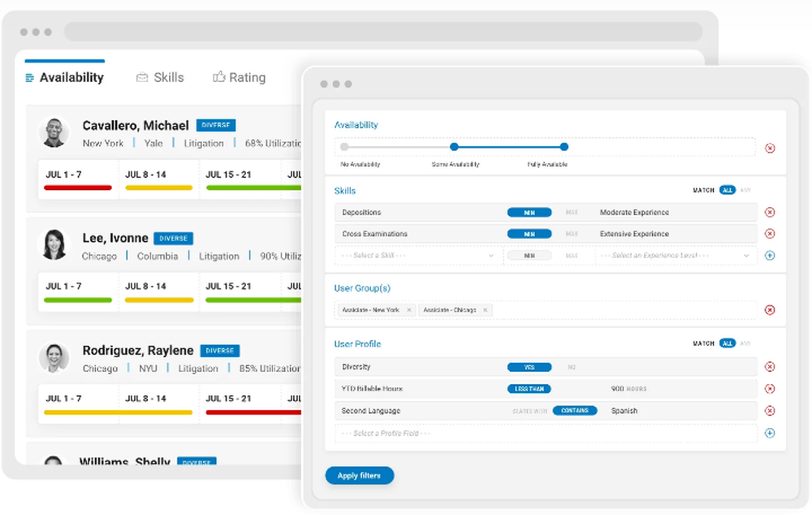Remove the Second Language filter
The width and height of the screenshot is (812, 518).
click(770, 411)
